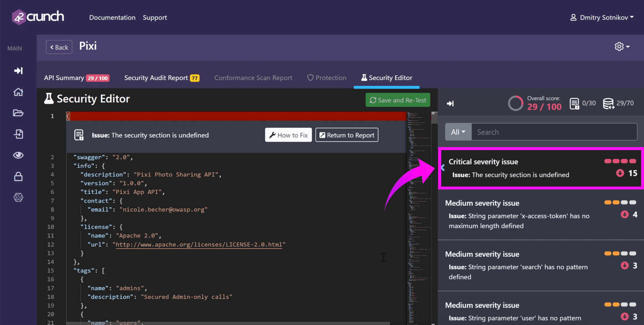Click the nicole.becher@owasp.org email value
This screenshot has height=325, width=644.
click(163, 209)
